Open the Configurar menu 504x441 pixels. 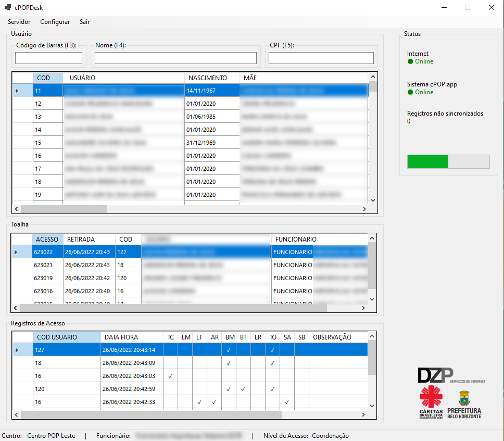pos(55,22)
